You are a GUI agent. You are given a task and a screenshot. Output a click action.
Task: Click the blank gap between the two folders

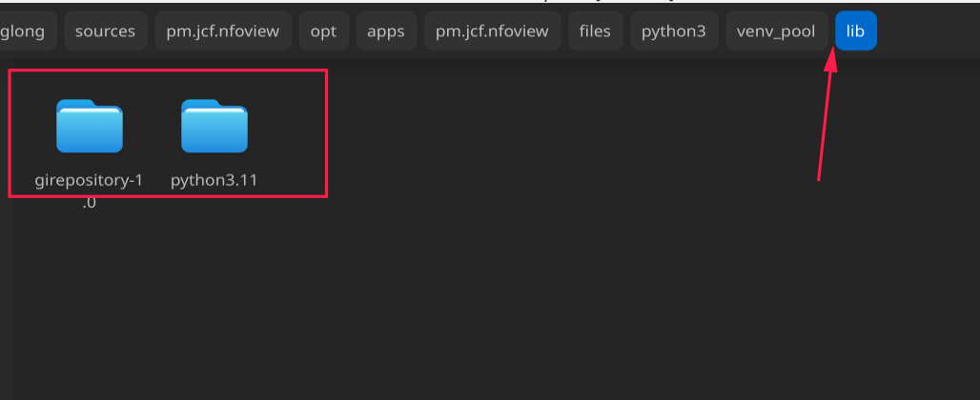coord(152,126)
